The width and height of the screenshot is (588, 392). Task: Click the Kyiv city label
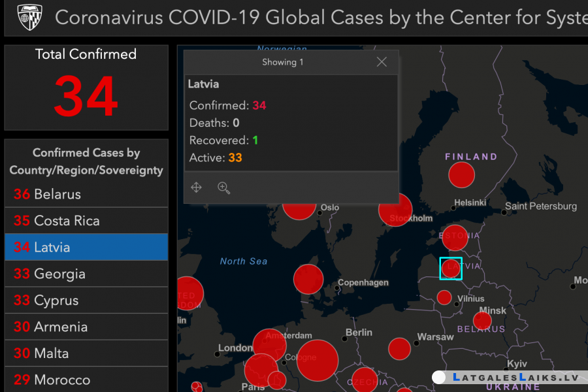coord(517,363)
